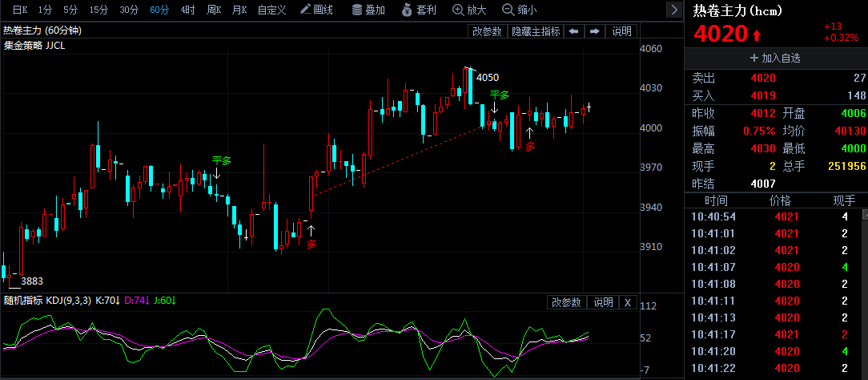868x380 pixels.
Task: Click 说明 button in KDJ panel
Action: click(602, 302)
